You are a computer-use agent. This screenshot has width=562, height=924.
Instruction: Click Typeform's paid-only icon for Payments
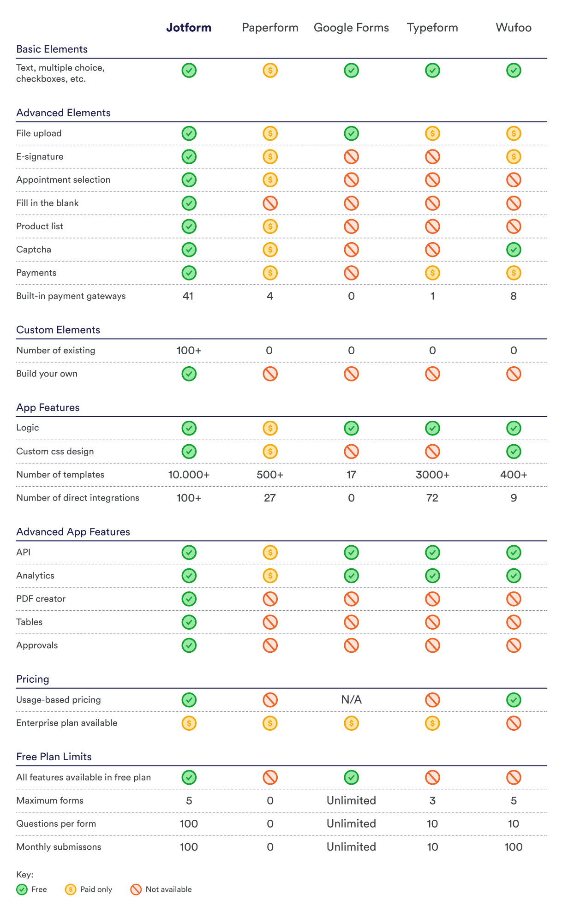[x=432, y=273]
